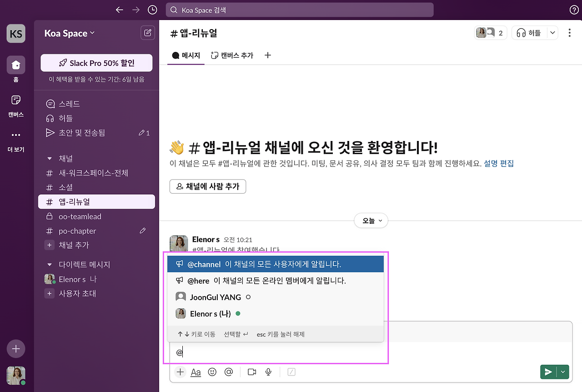
Task: Click the 채널에 사람 추가 button
Action: point(207,186)
